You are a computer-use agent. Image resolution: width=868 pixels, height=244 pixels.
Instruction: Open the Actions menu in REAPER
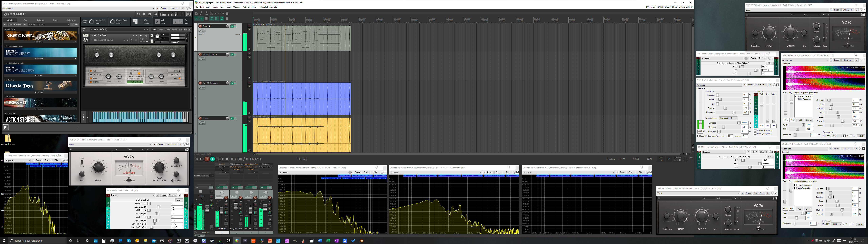click(246, 7)
